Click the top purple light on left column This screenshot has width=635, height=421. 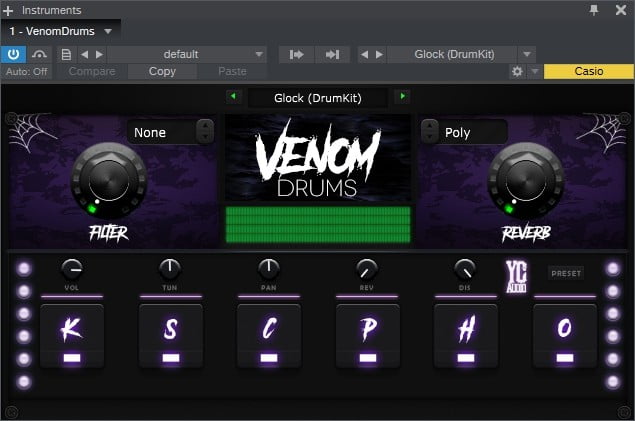[x=24, y=268]
